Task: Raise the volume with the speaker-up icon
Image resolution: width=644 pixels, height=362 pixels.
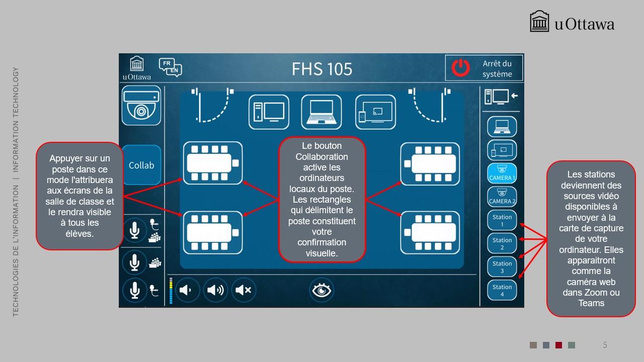Action: click(x=215, y=290)
